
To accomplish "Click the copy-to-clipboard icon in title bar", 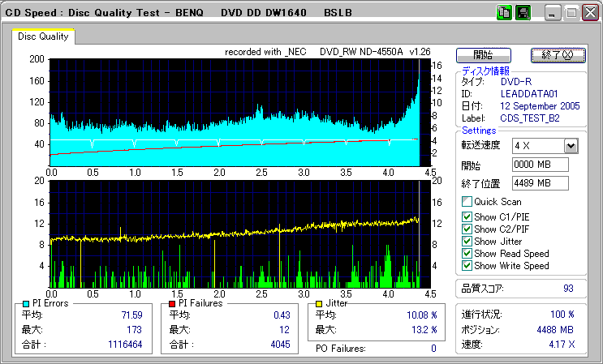I will coord(503,13).
